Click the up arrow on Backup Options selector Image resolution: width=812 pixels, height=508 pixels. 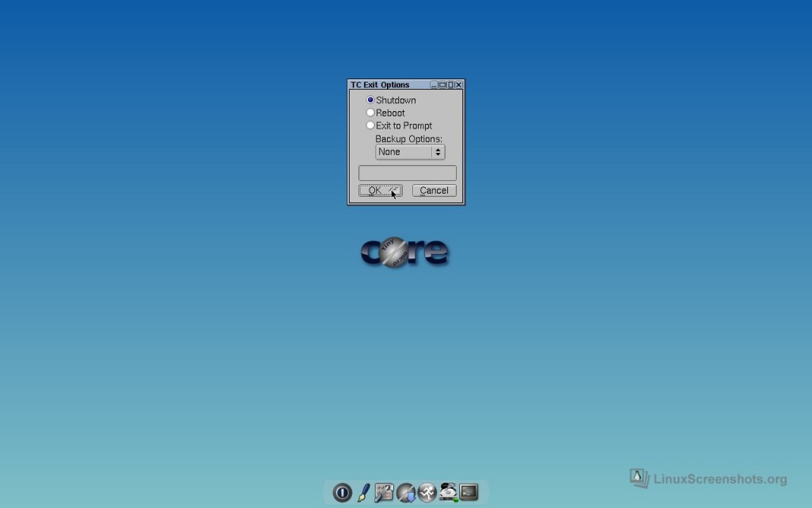438,149
